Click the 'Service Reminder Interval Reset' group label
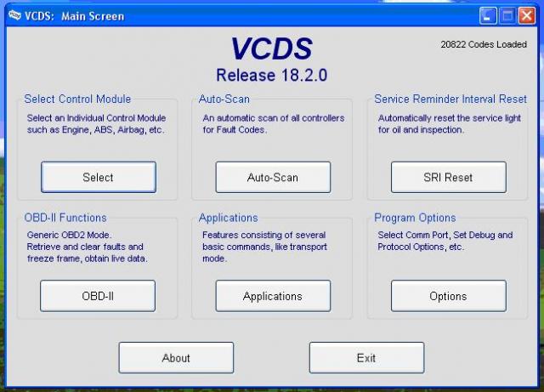Viewport: 544px width, 392px height. 450,99
